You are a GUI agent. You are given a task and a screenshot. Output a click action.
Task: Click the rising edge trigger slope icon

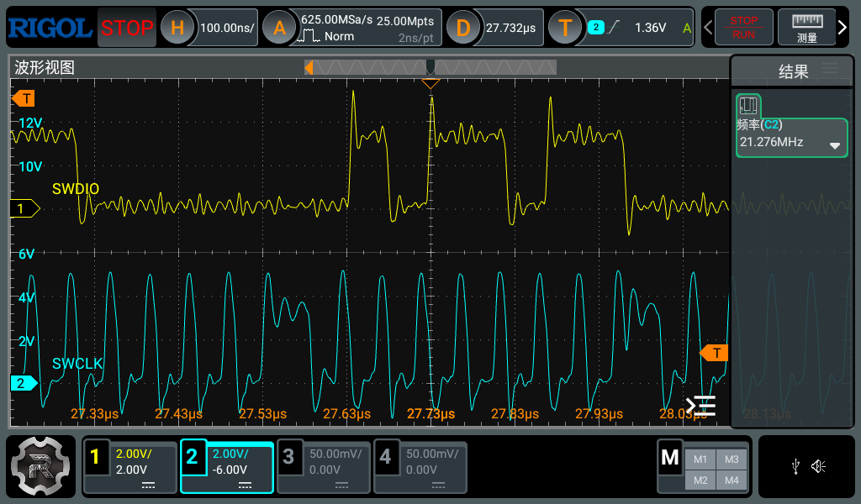click(x=614, y=27)
